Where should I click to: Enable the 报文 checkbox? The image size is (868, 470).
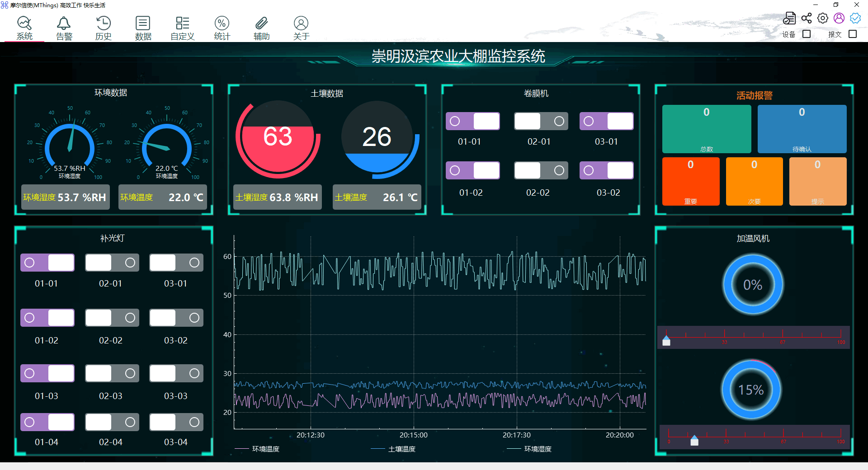tap(853, 34)
